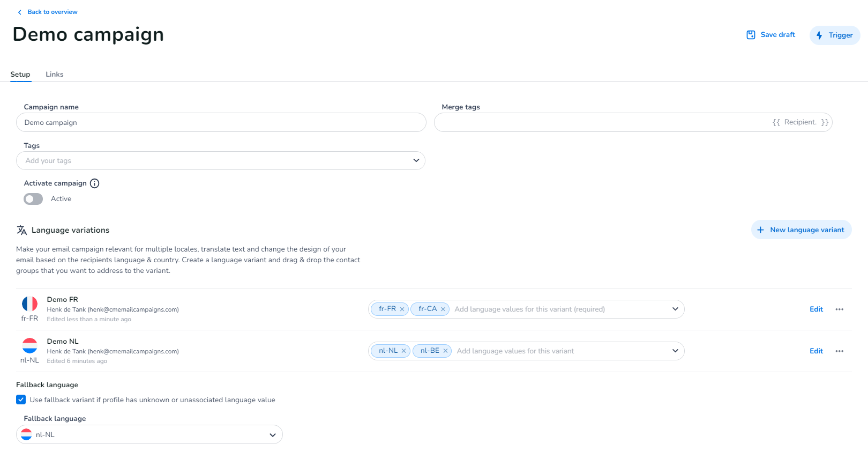Select the Setup tab
This screenshot has width=868, height=451.
(x=20, y=75)
